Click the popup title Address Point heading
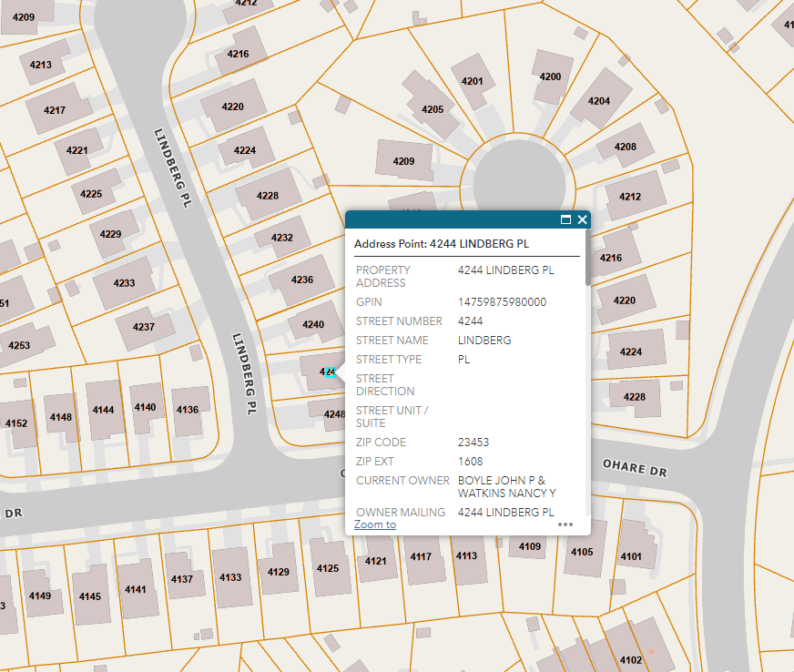Screen dimensions: 794x672 (x=441, y=244)
